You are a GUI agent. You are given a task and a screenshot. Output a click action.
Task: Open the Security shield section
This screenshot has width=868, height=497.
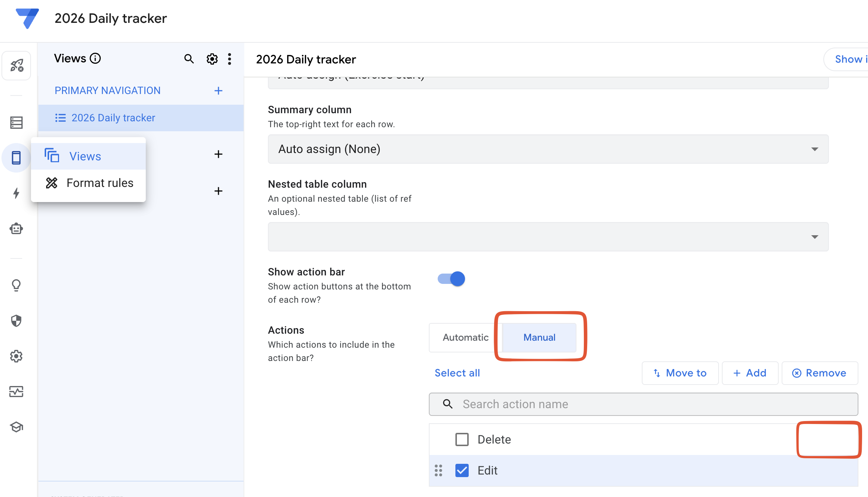coord(16,321)
